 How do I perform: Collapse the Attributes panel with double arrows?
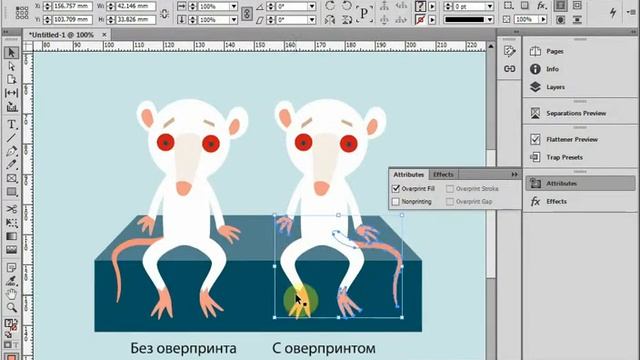click(x=514, y=174)
